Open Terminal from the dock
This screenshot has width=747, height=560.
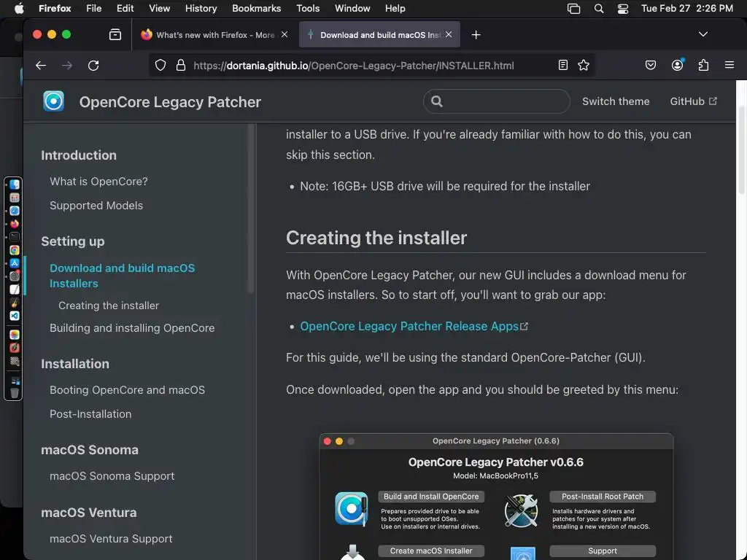coord(15,237)
